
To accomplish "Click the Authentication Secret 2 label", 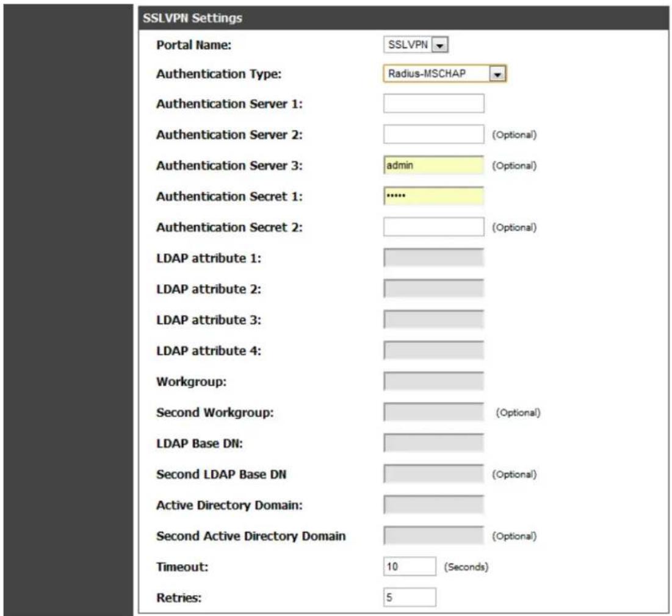I will coord(229,227).
